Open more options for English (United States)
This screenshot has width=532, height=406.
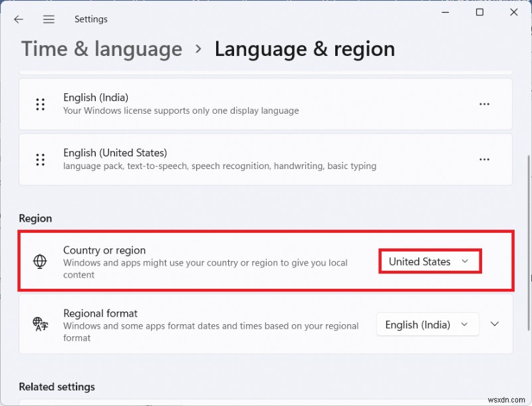click(x=484, y=159)
